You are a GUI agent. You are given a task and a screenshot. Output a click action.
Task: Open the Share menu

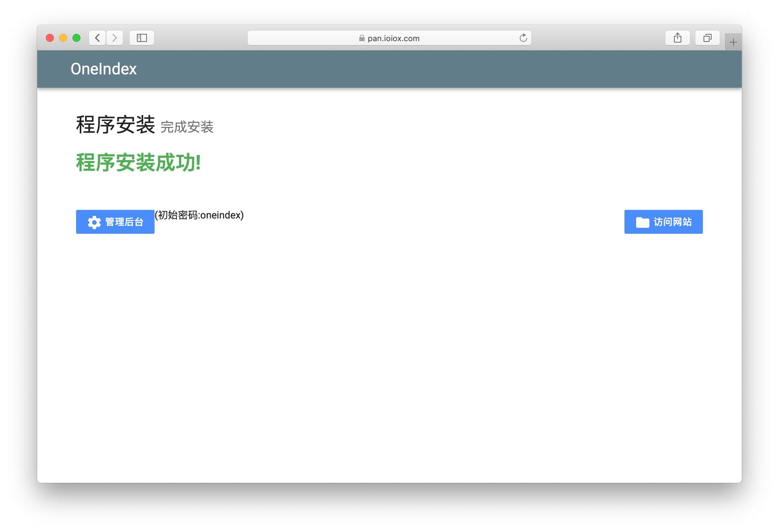[x=677, y=38]
